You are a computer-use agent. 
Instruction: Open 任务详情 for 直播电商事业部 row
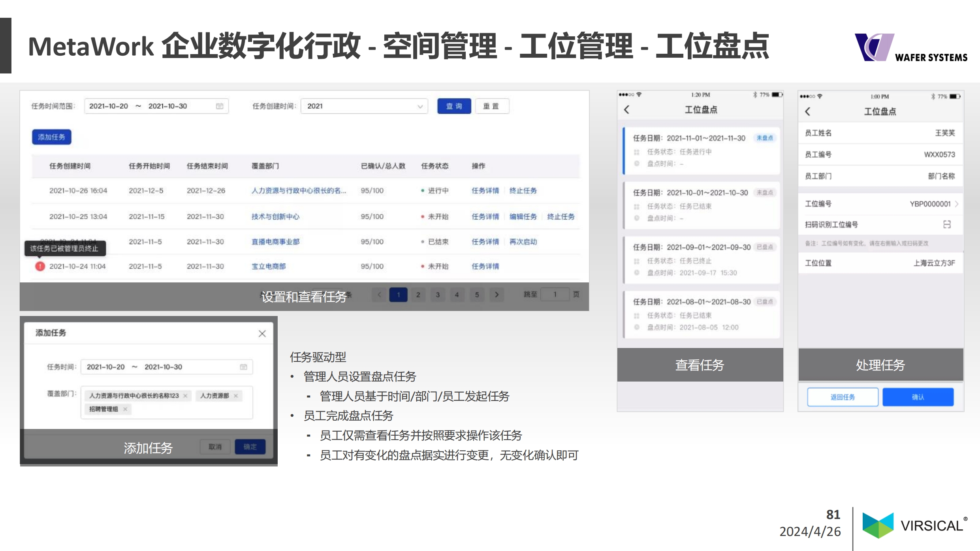485,242
